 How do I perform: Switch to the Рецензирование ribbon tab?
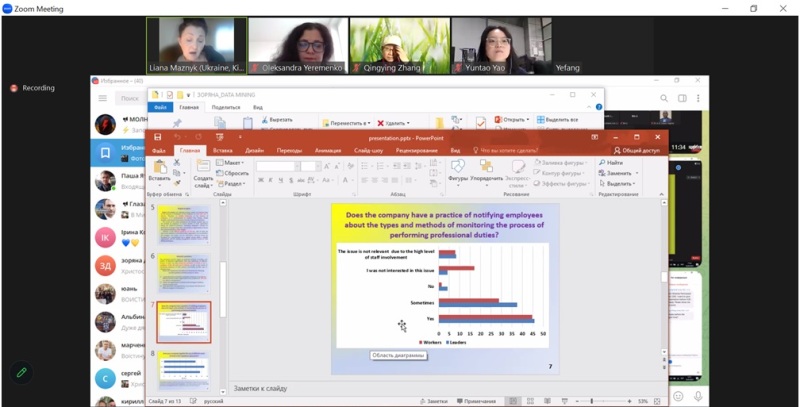pos(417,150)
